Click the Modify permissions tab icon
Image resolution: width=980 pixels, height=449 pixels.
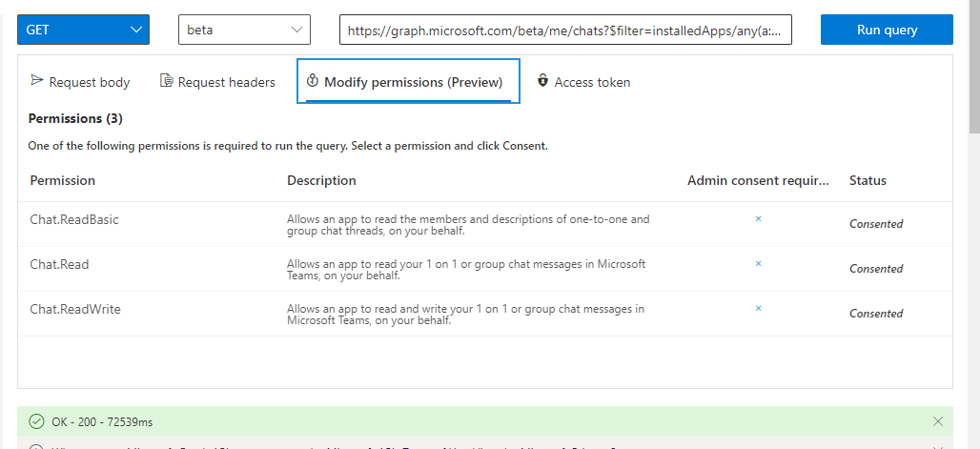point(313,81)
